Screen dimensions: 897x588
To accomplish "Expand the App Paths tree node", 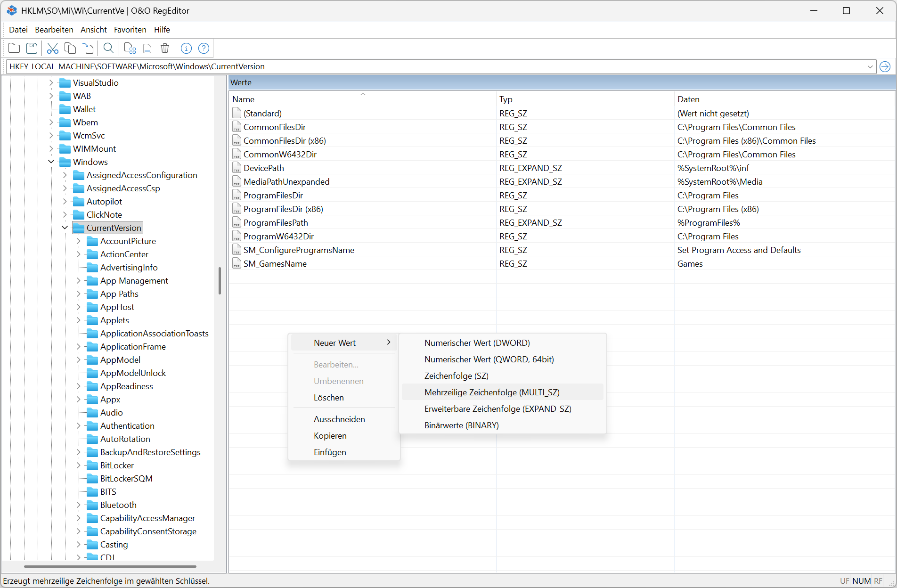I will click(x=78, y=294).
